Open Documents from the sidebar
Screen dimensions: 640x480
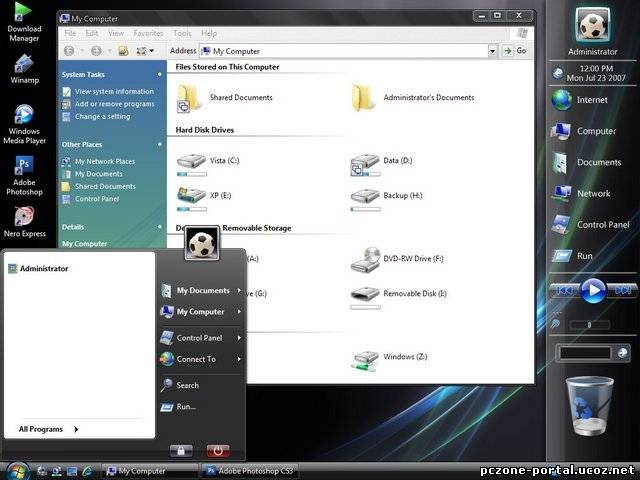(x=587, y=162)
